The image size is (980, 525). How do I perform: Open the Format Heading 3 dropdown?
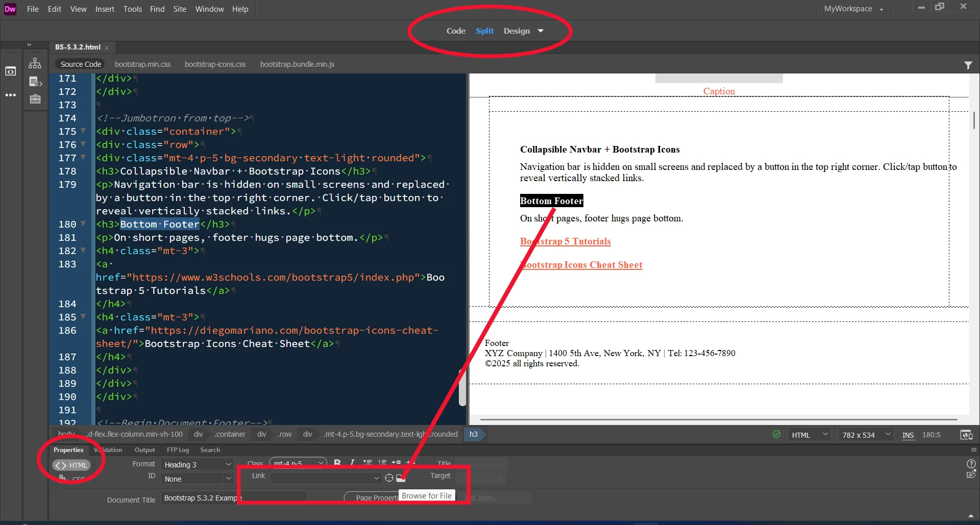[x=197, y=465]
